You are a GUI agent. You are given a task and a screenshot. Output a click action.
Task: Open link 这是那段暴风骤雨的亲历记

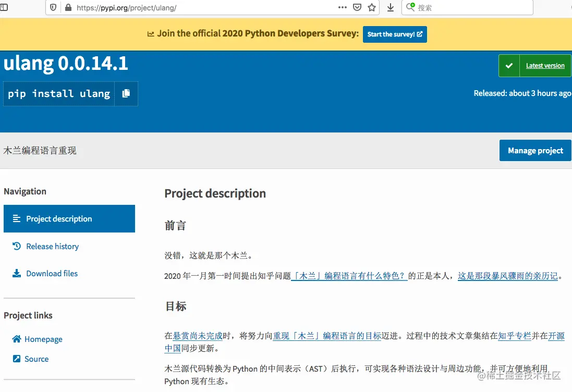click(508, 276)
